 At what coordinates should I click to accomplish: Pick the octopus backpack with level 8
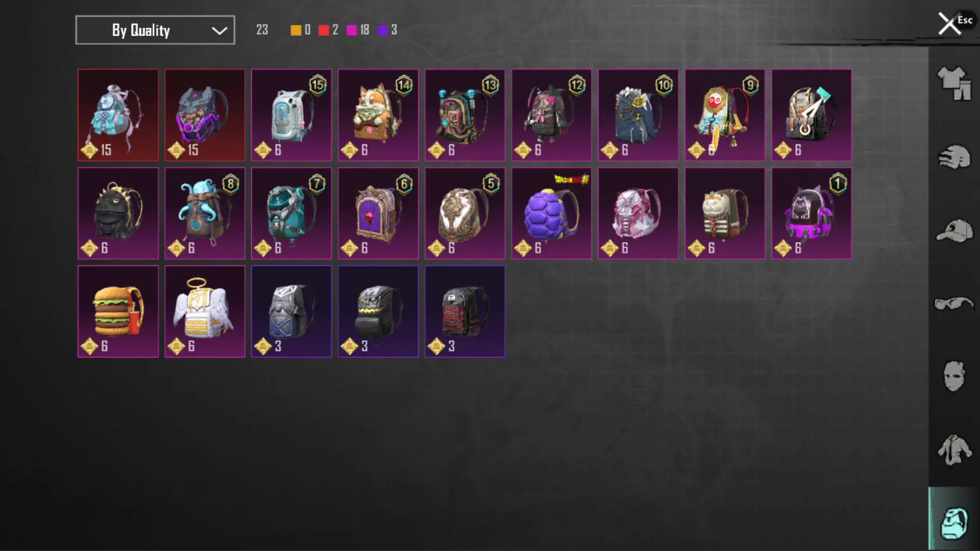click(x=205, y=213)
